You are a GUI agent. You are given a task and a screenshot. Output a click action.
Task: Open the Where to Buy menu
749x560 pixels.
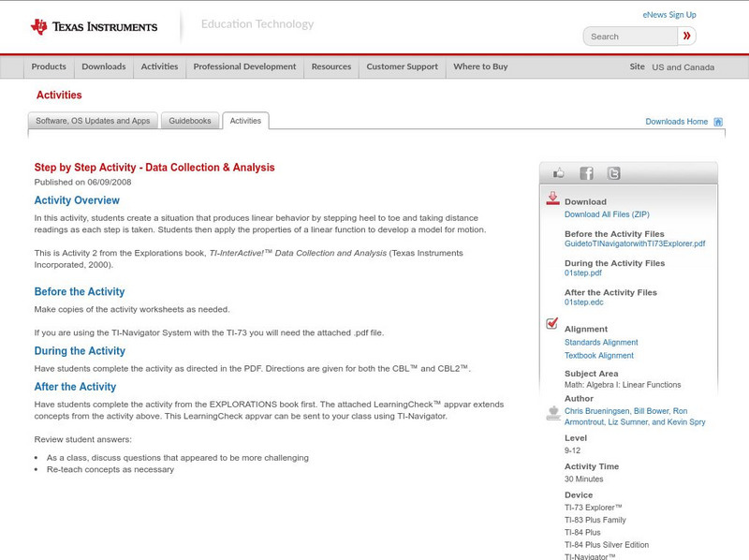pyautogui.click(x=480, y=66)
